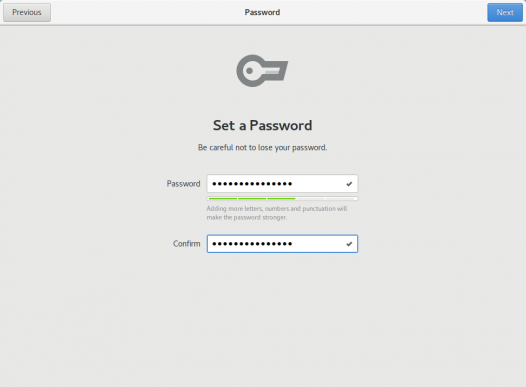Image resolution: width=526 pixels, height=387 pixels.
Task: Click the first green strength segment
Action: click(223, 199)
